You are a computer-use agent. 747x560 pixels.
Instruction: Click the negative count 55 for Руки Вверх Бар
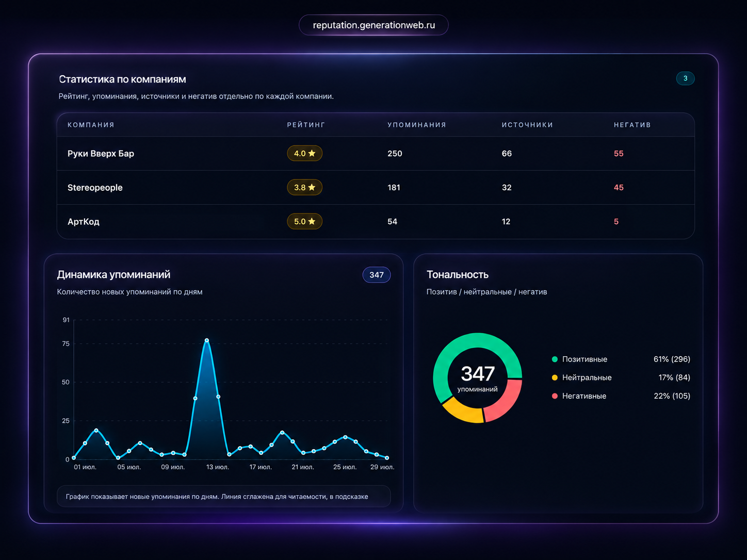[619, 153]
